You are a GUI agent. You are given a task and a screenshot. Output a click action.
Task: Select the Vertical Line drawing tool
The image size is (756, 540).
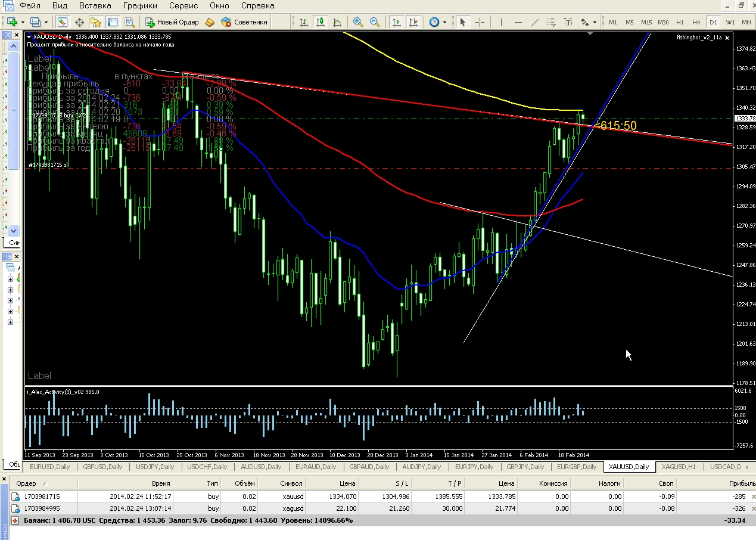(501, 22)
